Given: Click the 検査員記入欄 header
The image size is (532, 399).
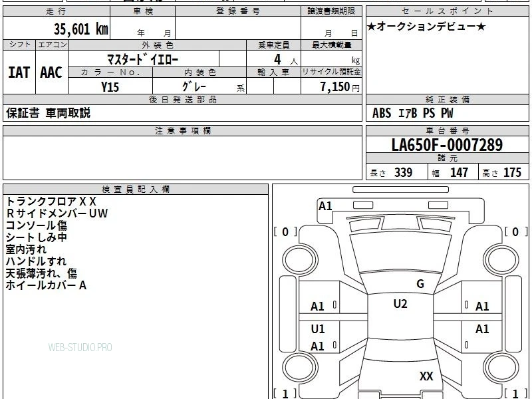Looking at the screenshot, I should click(136, 190).
